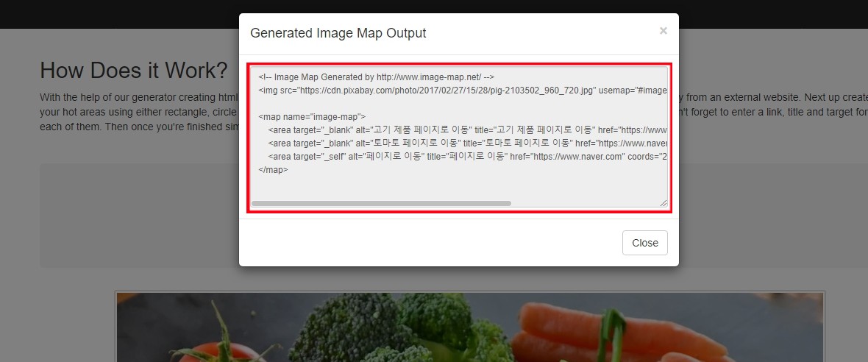Click the textarea resize handle at its corner

[x=664, y=203]
